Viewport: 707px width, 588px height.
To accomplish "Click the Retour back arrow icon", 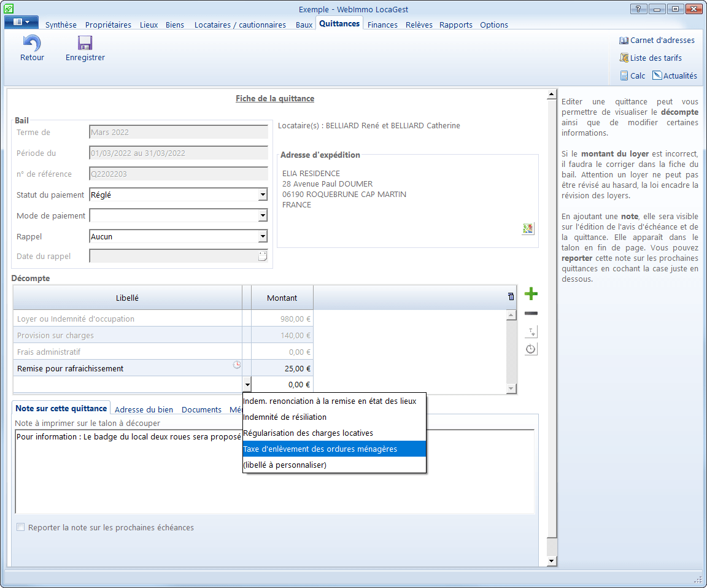I will [32, 44].
